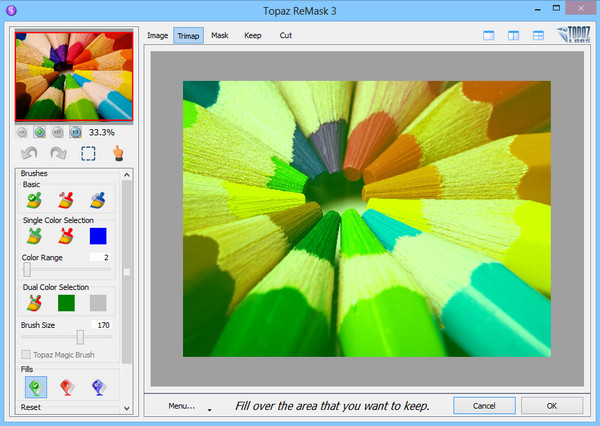Screen dimensions: 600x426
Task: Open the Menu... dropdown
Action: pos(182,407)
